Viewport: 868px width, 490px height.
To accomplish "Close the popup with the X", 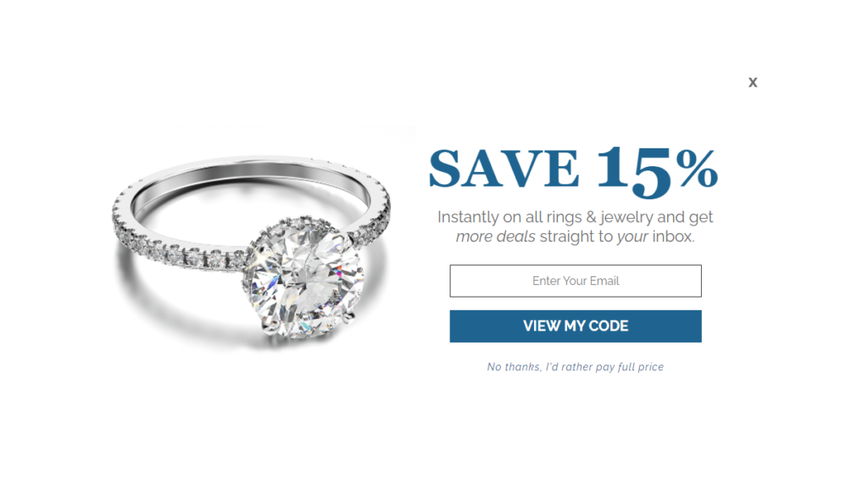I will pyautogui.click(x=753, y=82).
